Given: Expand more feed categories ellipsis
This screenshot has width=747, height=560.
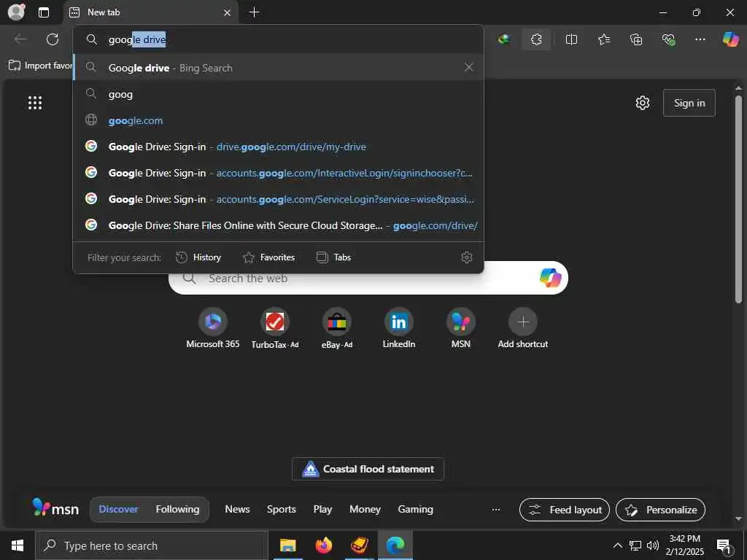Looking at the screenshot, I should [x=496, y=510].
